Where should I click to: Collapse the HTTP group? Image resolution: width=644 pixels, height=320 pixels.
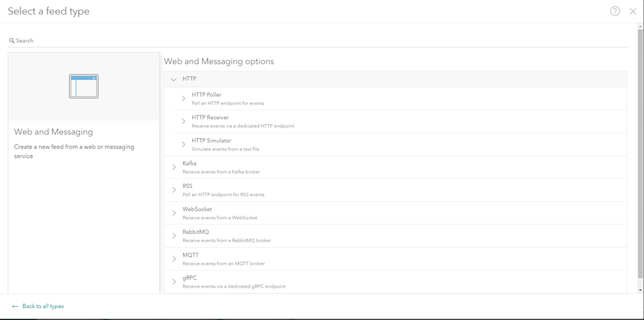coord(174,79)
